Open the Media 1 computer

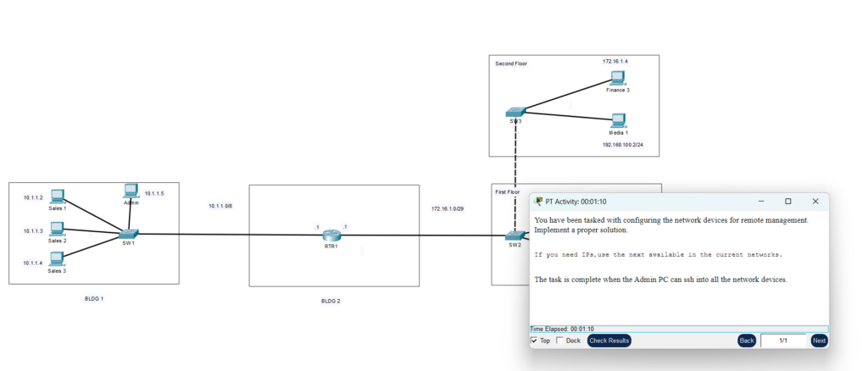(618, 120)
